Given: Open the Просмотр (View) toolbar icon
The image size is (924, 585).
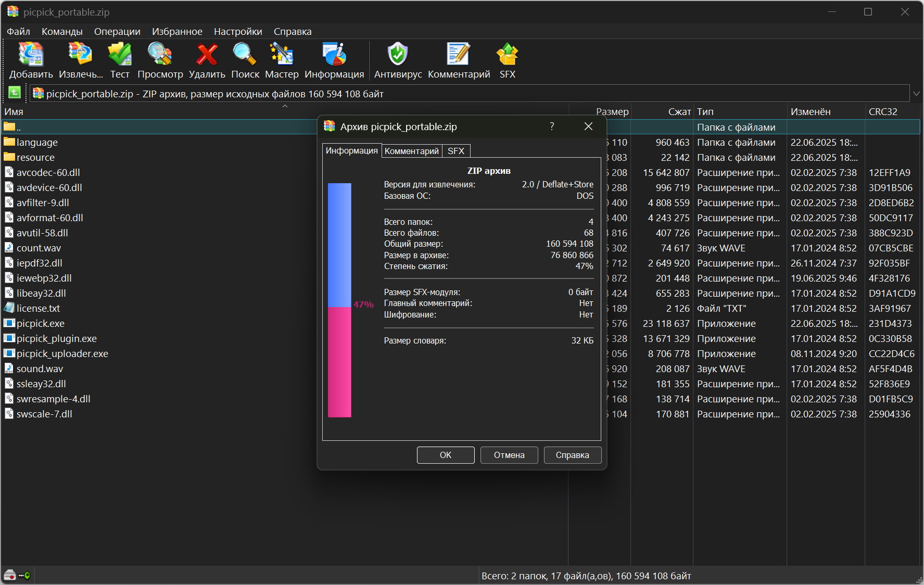Looking at the screenshot, I should [160, 54].
